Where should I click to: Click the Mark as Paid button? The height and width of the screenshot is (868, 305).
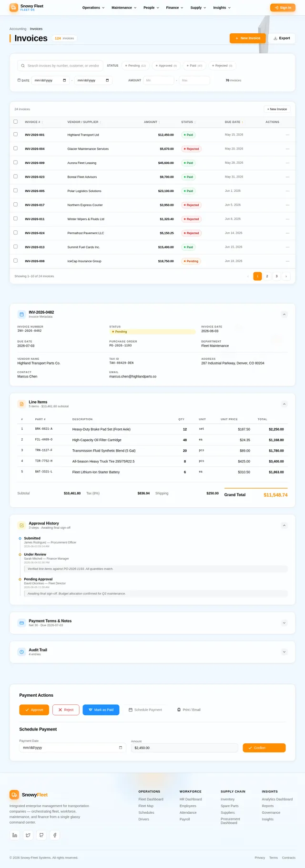click(x=101, y=710)
